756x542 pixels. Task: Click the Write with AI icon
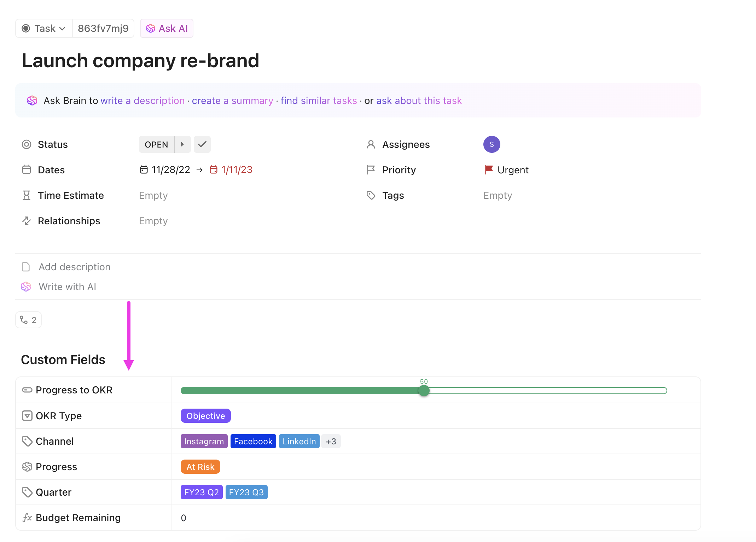coord(26,287)
